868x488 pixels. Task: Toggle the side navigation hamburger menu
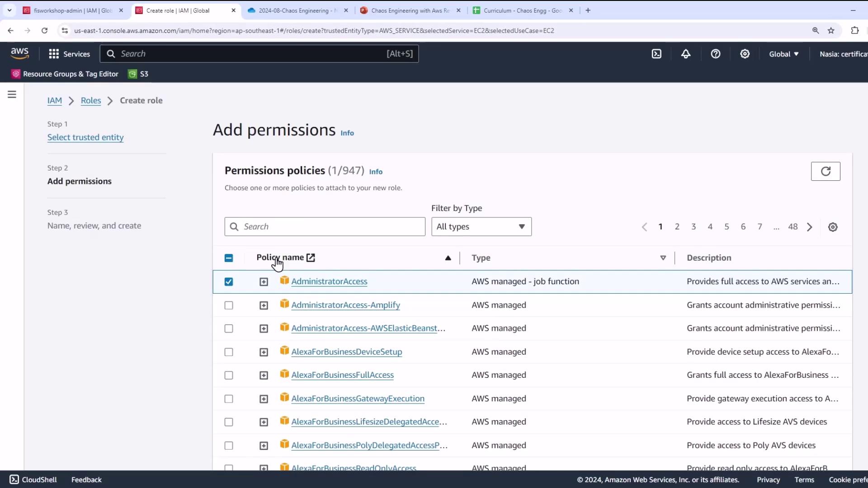[x=12, y=94]
